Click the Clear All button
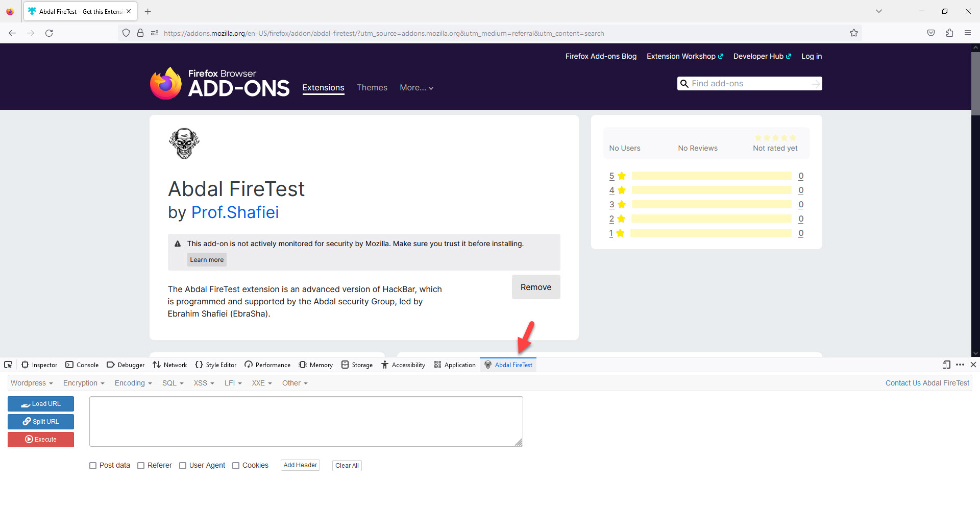Screen dimensions: 980x531 pyautogui.click(x=347, y=466)
